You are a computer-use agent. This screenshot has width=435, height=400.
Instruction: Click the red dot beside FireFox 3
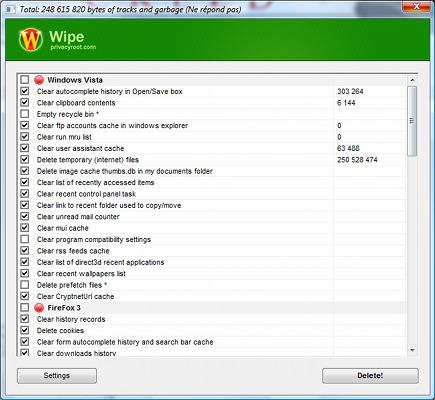pyautogui.click(x=39, y=308)
